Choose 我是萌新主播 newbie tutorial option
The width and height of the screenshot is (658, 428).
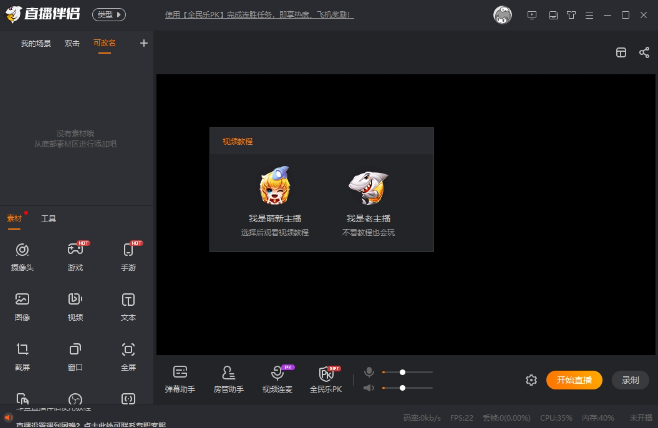click(275, 201)
